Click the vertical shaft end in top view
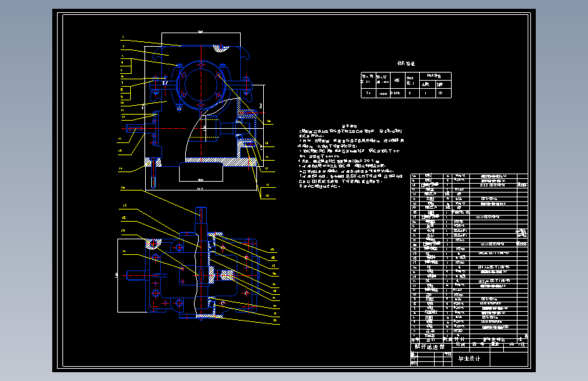The width and height of the screenshot is (588, 381). pyautogui.click(x=201, y=216)
